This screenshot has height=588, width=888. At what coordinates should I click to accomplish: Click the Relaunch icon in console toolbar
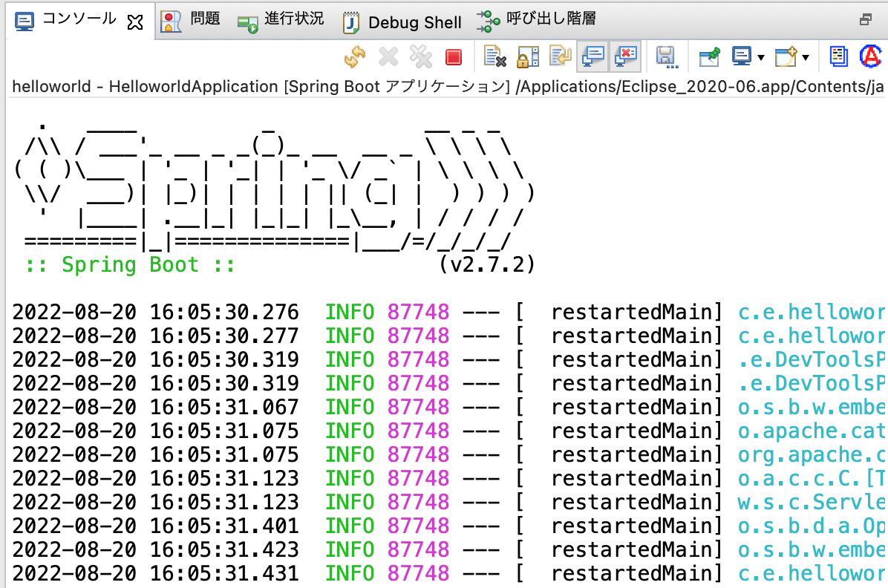click(354, 57)
